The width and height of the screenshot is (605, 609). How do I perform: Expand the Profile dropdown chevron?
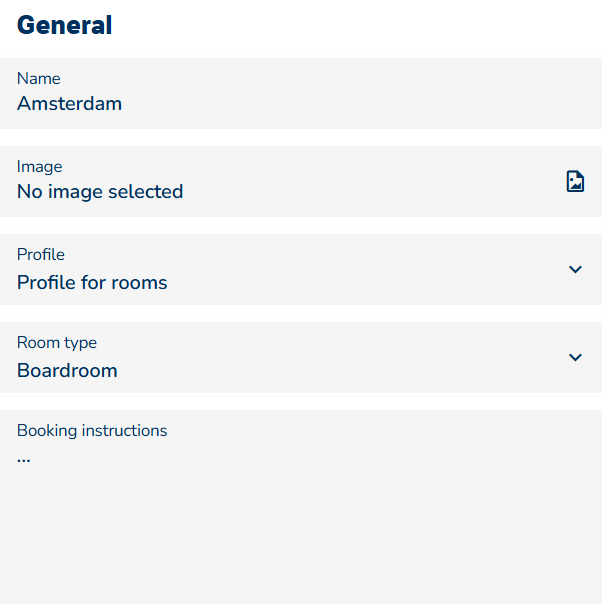[575, 269]
